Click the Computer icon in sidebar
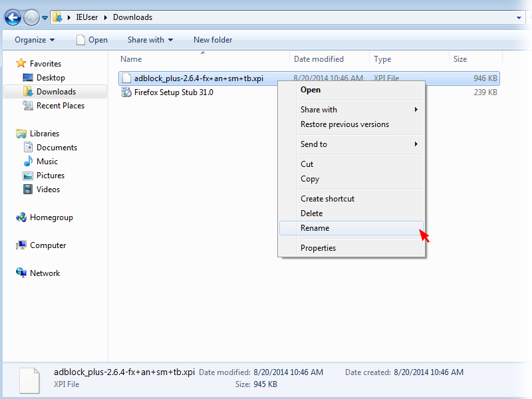532x399 pixels. coord(21,245)
